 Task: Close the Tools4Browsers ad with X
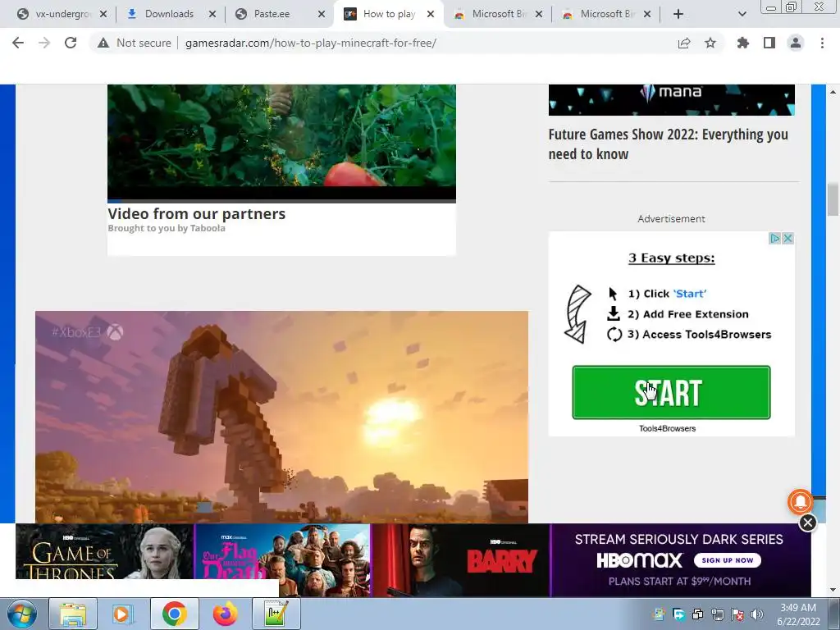(x=787, y=239)
